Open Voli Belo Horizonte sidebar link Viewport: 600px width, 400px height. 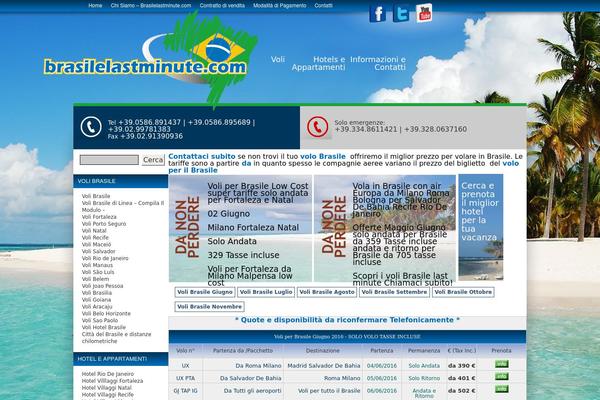106,313
